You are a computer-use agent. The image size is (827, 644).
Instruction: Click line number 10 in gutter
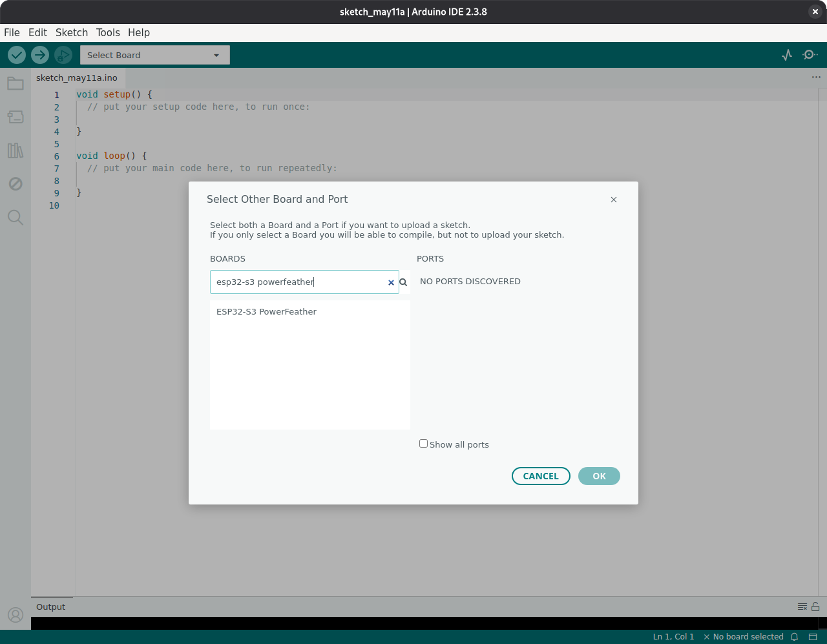coord(54,205)
